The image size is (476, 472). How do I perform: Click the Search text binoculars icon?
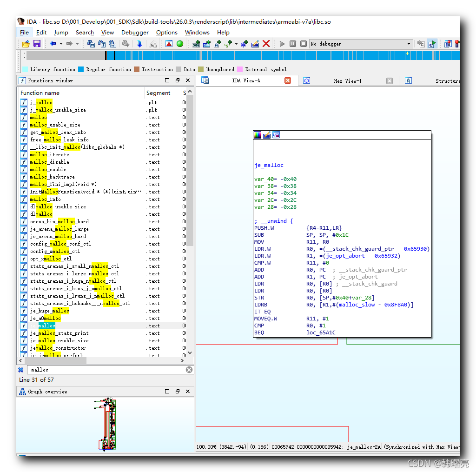coord(102,44)
